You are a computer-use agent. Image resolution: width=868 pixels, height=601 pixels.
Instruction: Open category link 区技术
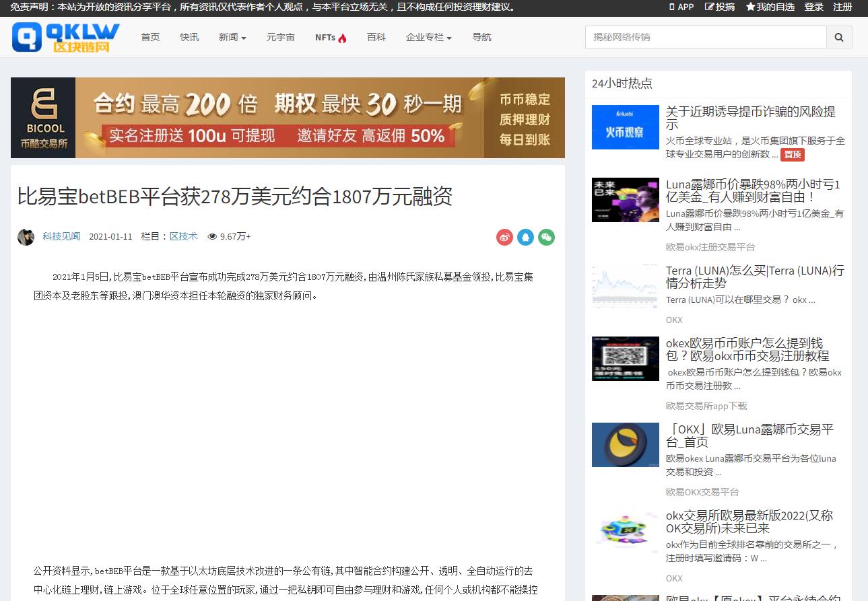pyautogui.click(x=183, y=236)
